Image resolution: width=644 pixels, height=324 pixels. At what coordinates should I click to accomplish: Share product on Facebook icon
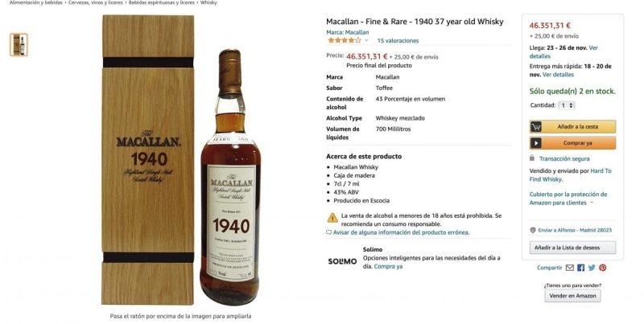pyautogui.click(x=580, y=268)
